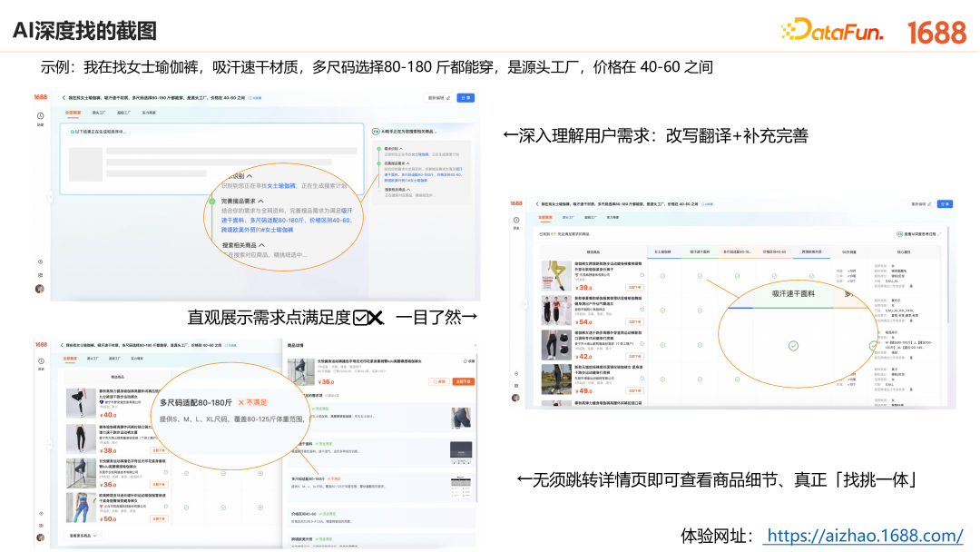Select the 实力商家 tab in the product-detail screenshot

(138, 359)
